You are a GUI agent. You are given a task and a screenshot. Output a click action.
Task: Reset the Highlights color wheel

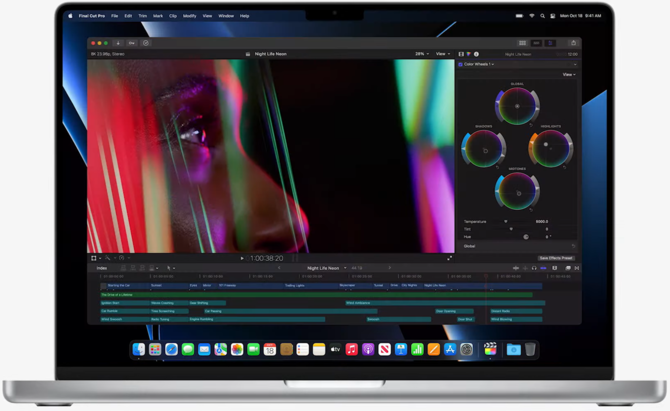point(564,167)
